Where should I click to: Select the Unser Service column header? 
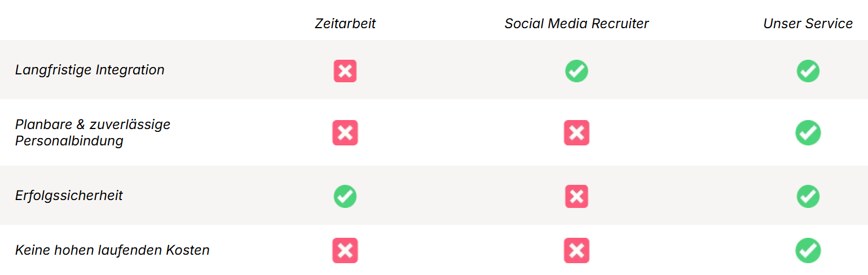(808, 24)
